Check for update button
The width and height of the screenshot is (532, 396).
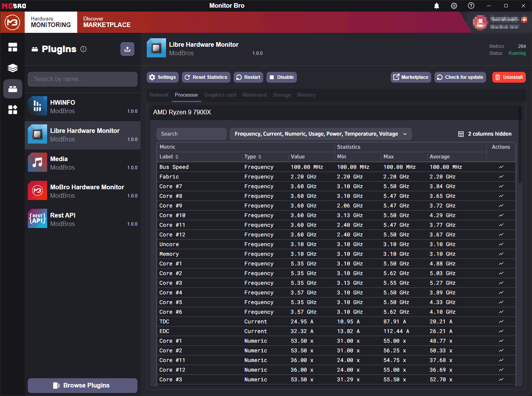coord(460,77)
